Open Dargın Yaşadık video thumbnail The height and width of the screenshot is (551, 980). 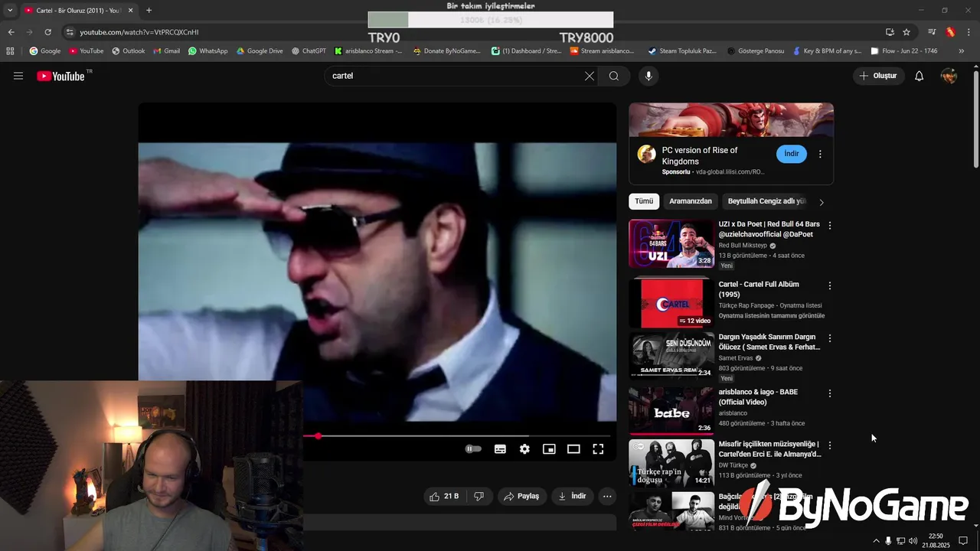tap(671, 355)
